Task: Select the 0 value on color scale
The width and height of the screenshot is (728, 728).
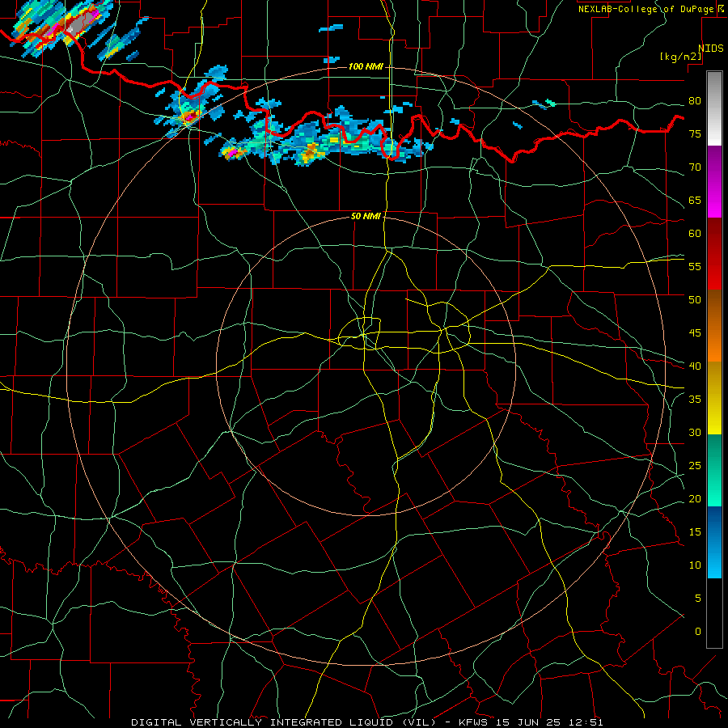Action: click(x=698, y=632)
